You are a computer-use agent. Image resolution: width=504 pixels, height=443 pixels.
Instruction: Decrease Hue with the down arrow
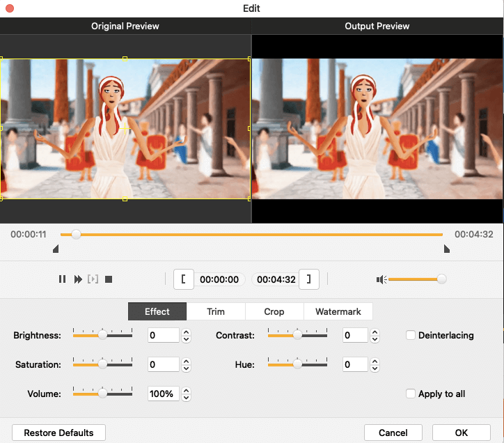(x=375, y=368)
